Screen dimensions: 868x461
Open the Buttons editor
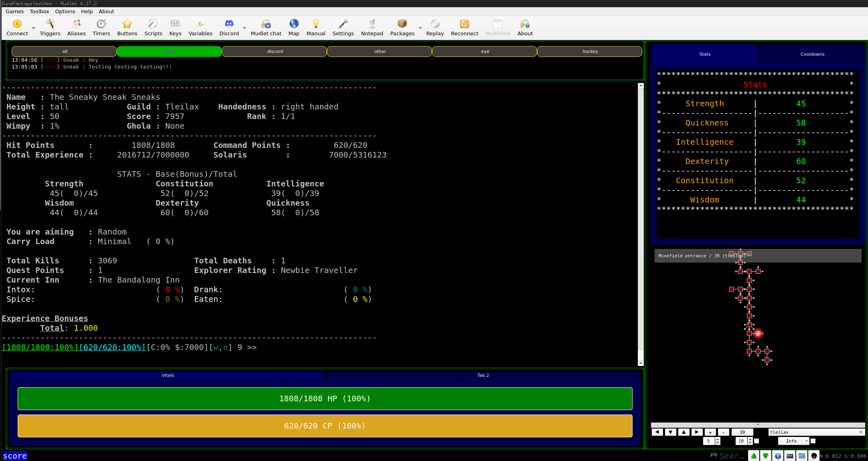click(x=127, y=28)
